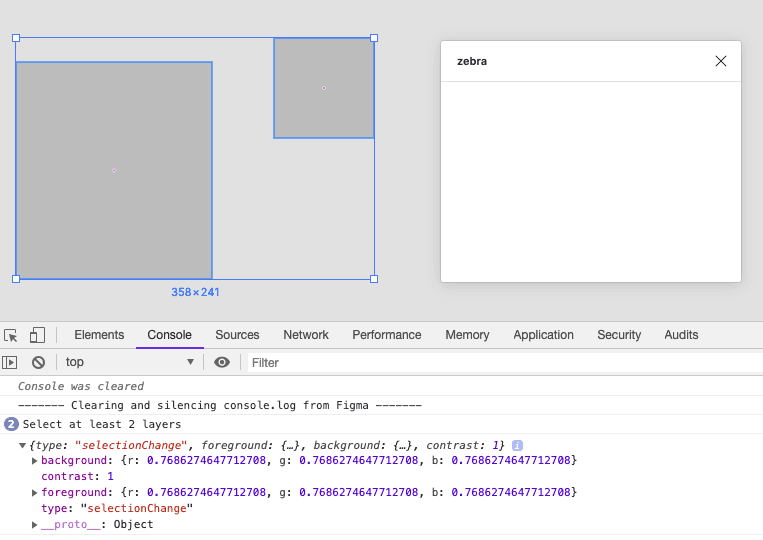Click the 'contrast: 1' property row
This screenshot has width=763, height=540.
77,476
